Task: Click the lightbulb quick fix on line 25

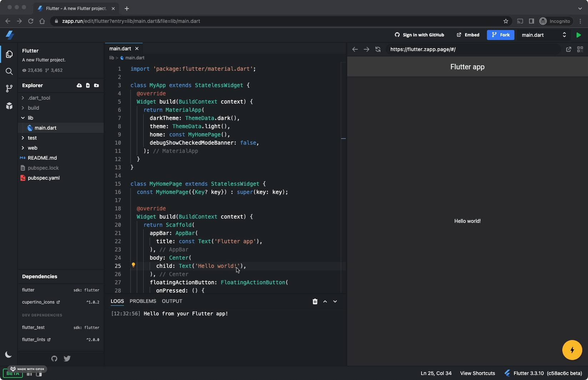Action: [133, 265]
